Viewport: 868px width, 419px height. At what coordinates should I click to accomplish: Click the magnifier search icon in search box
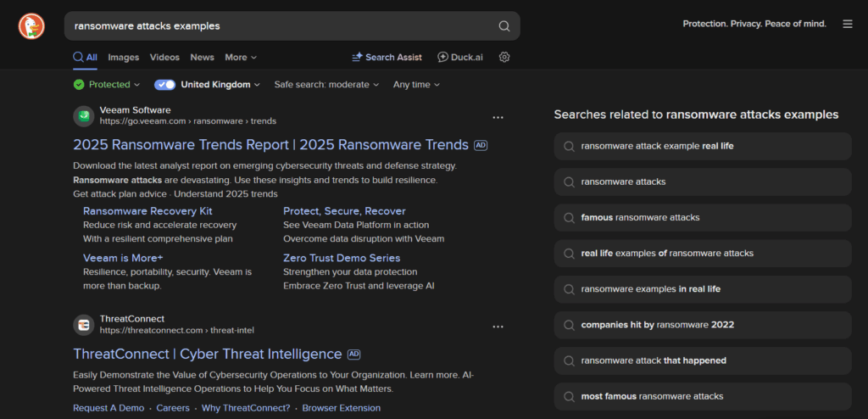504,26
